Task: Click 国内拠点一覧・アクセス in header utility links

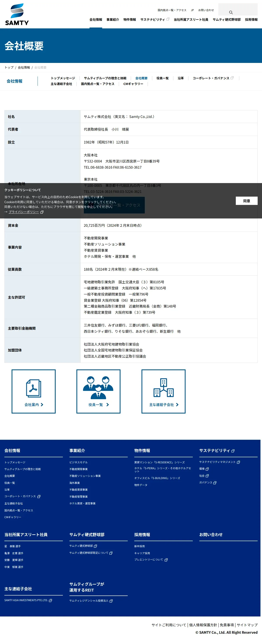Action: click(x=172, y=10)
